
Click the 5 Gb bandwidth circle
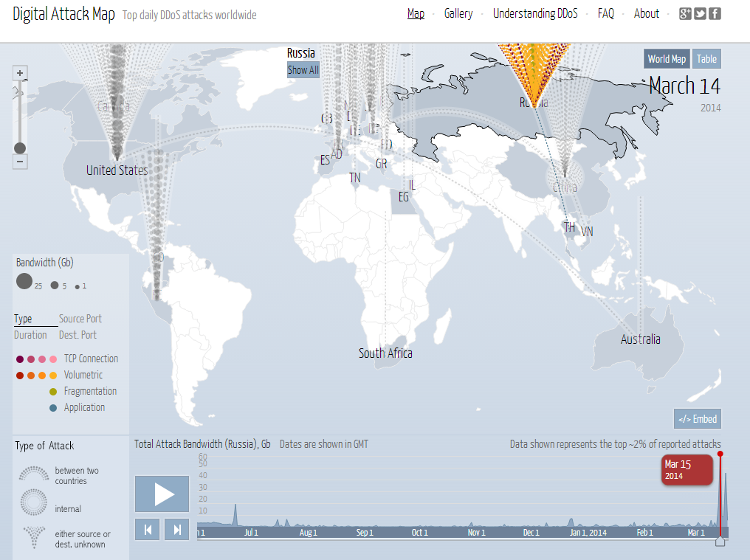pyautogui.click(x=55, y=285)
